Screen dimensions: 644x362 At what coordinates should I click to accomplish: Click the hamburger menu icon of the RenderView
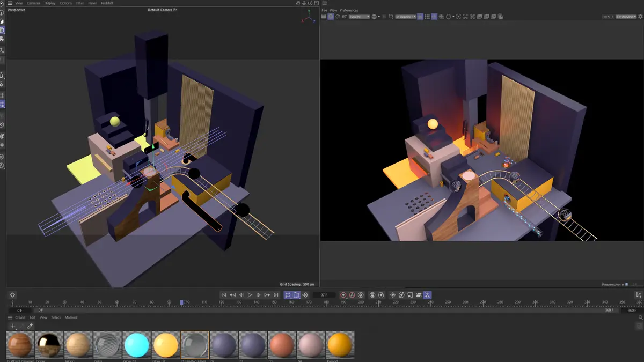[x=324, y=3]
